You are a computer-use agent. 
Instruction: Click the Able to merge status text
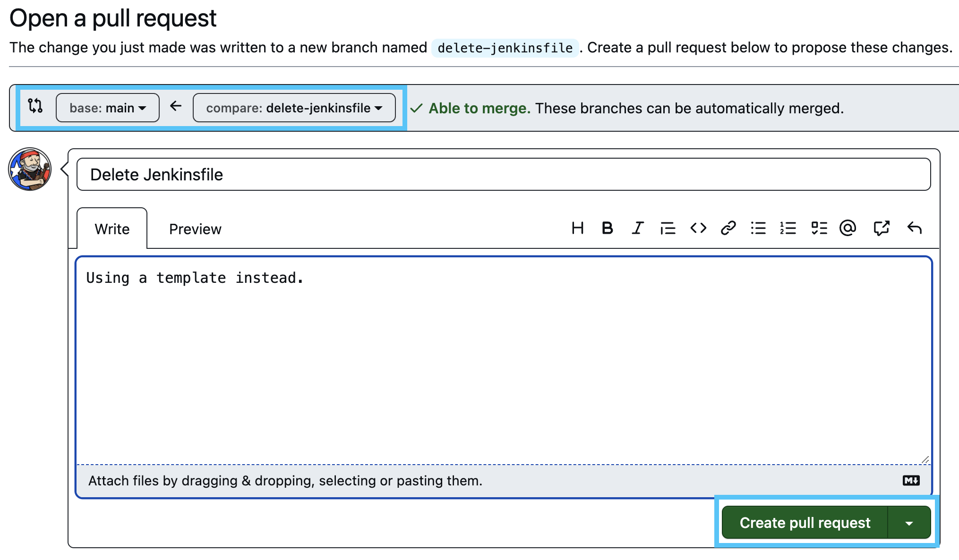479,108
